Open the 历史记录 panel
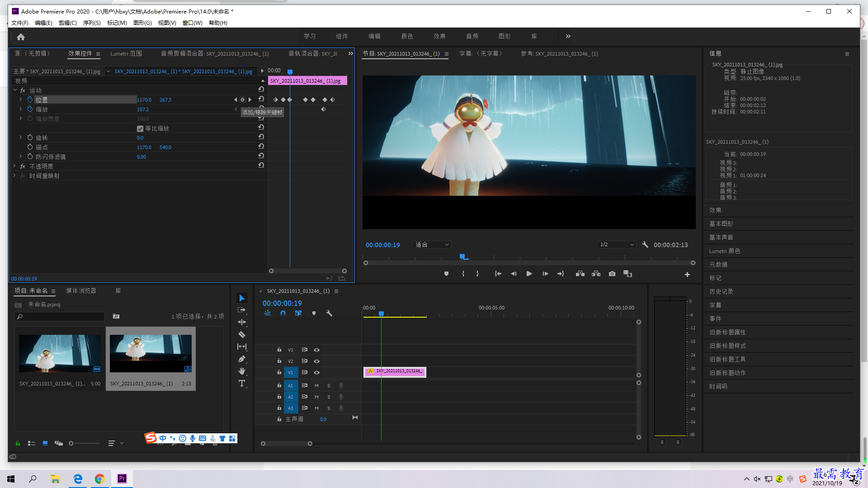Image resolution: width=868 pixels, height=488 pixels. click(721, 291)
